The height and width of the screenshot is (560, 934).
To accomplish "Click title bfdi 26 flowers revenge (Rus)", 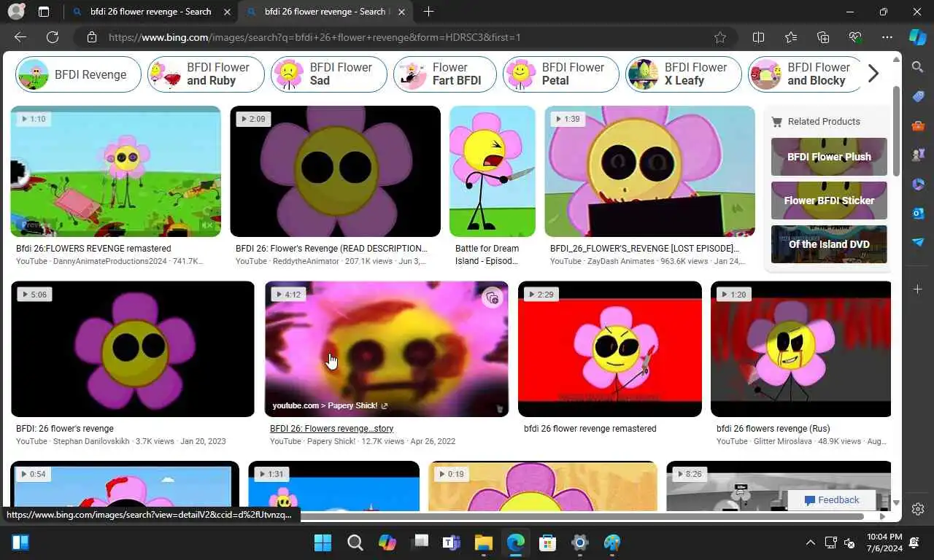I will point(773,429).
